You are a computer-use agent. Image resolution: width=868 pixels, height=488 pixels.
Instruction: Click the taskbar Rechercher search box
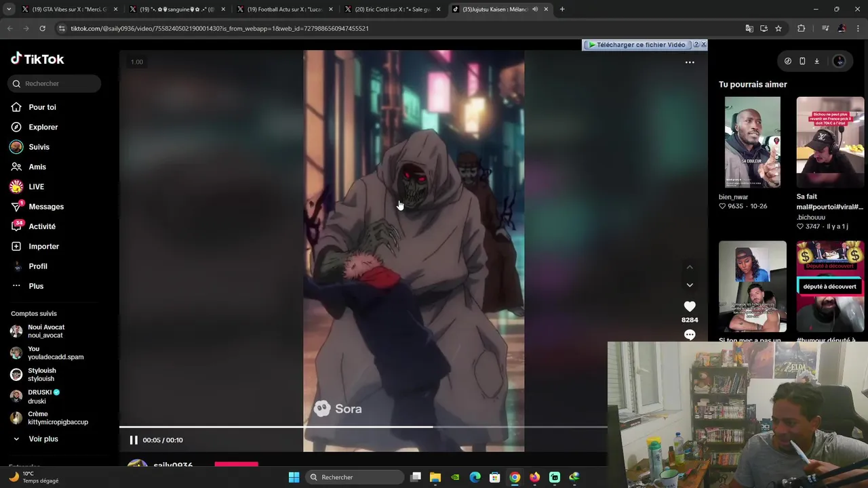354,477
